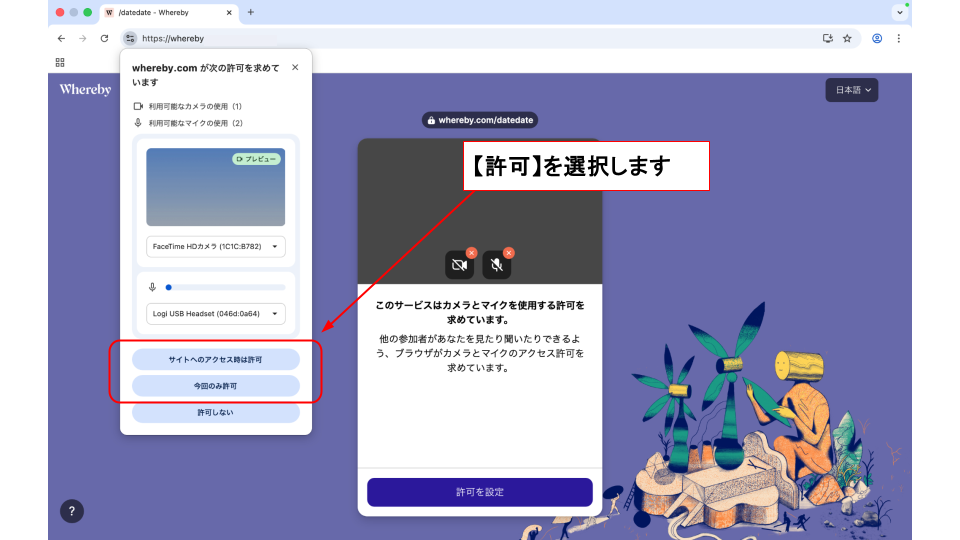Click サイトへのアクセス時は許可 button

coord(215,359)
